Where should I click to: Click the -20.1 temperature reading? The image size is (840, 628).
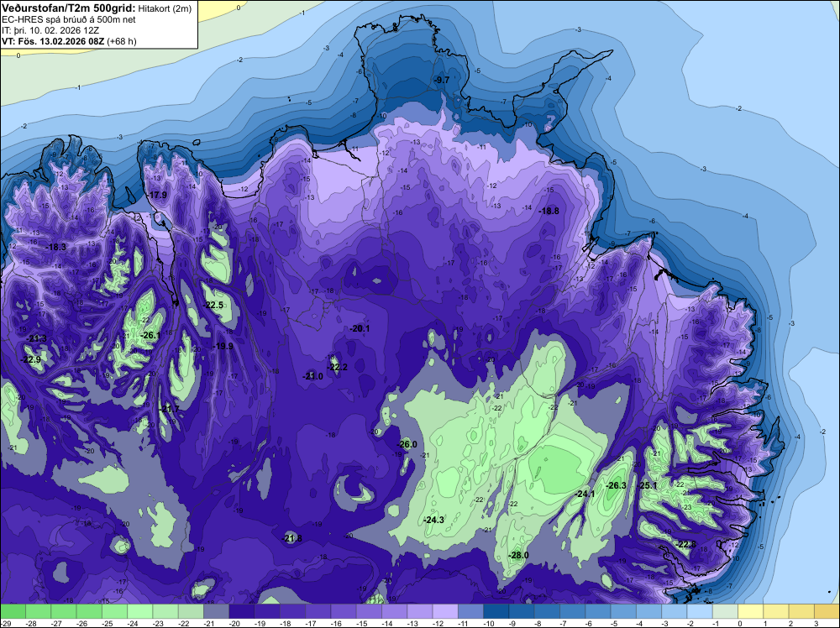pyautogui.click(x=360, y=328)
